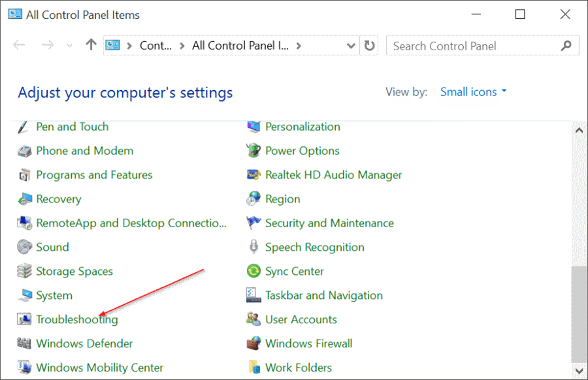Viewport: 588px width, 380px height.
Task: Click the back navigation arrow
Action: (x=19, y=45)
